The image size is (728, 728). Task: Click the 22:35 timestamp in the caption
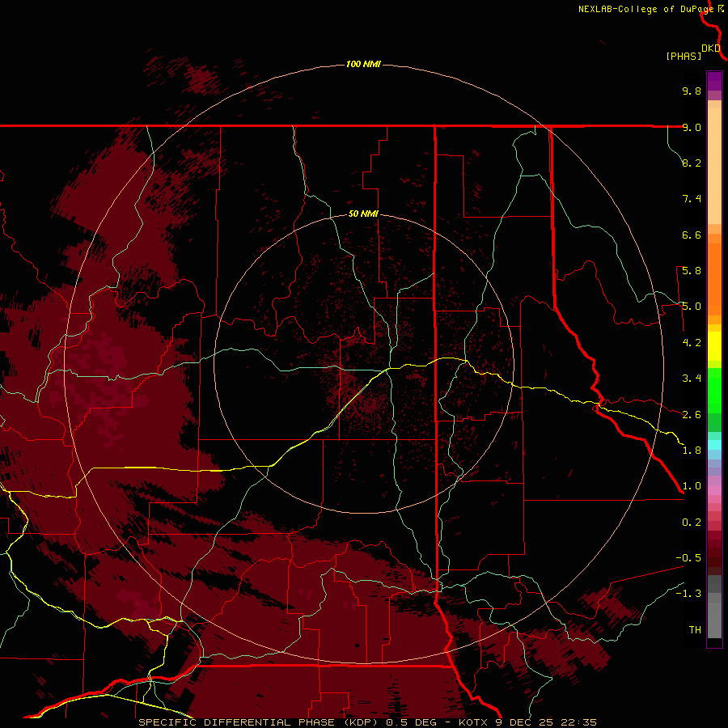click(578, 722)
